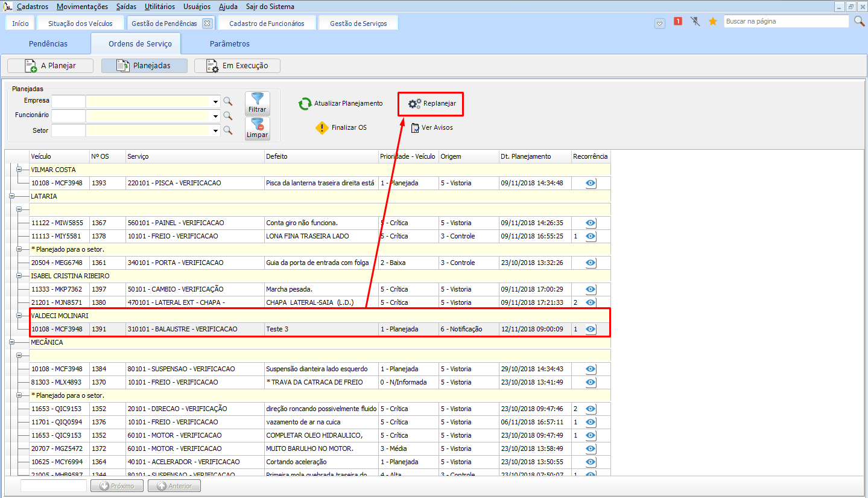Click the yellow star favorites icon

(x=712, y=22)
